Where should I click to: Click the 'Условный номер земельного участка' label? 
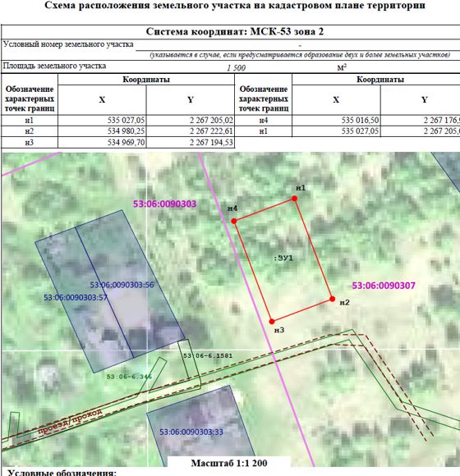68,44
